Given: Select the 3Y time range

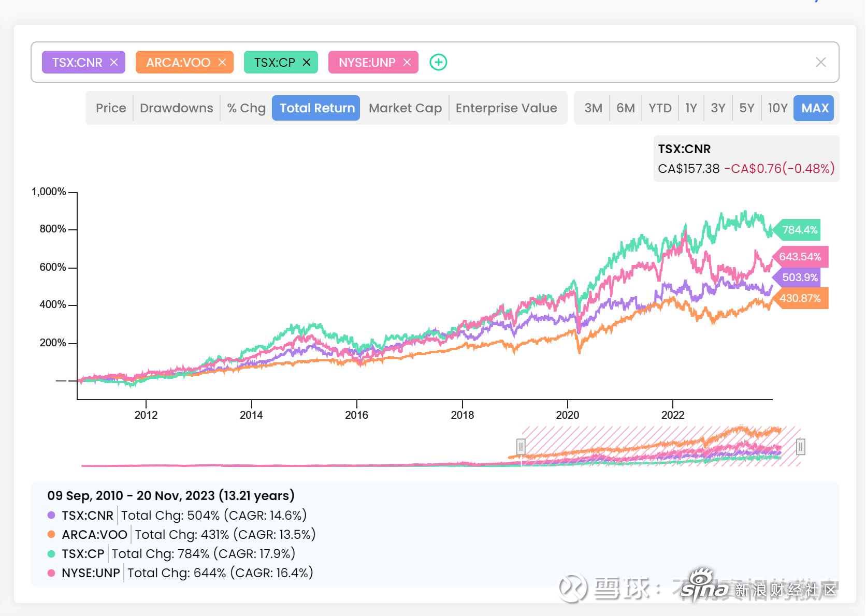Looking at the screenshot, I should (x=718, y=108).
